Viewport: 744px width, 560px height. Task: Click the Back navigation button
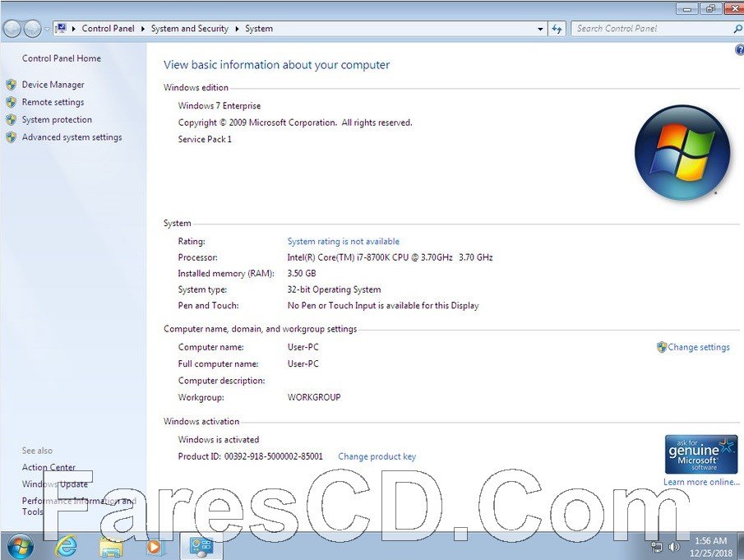[x=13, y=29]
